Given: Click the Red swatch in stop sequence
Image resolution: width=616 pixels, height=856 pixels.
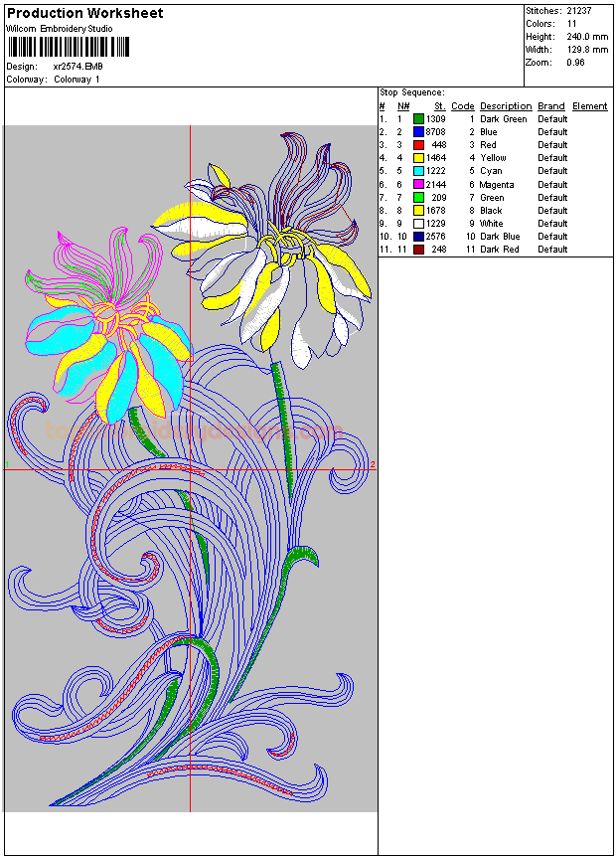Looking at the screenshot, I should pyautogui.click(x=418, y=145).
